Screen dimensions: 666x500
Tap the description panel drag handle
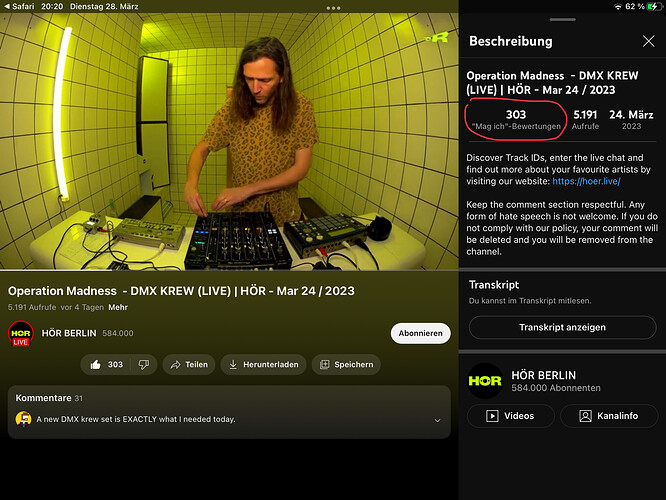(x=562, y=20)
